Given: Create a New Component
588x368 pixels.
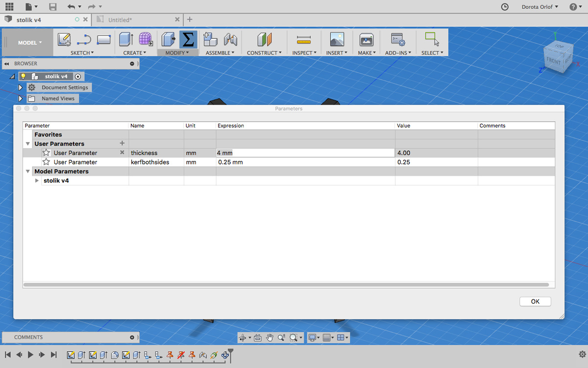Looking at the screenshot, I should pyautogui.click(x=210, y=40).
